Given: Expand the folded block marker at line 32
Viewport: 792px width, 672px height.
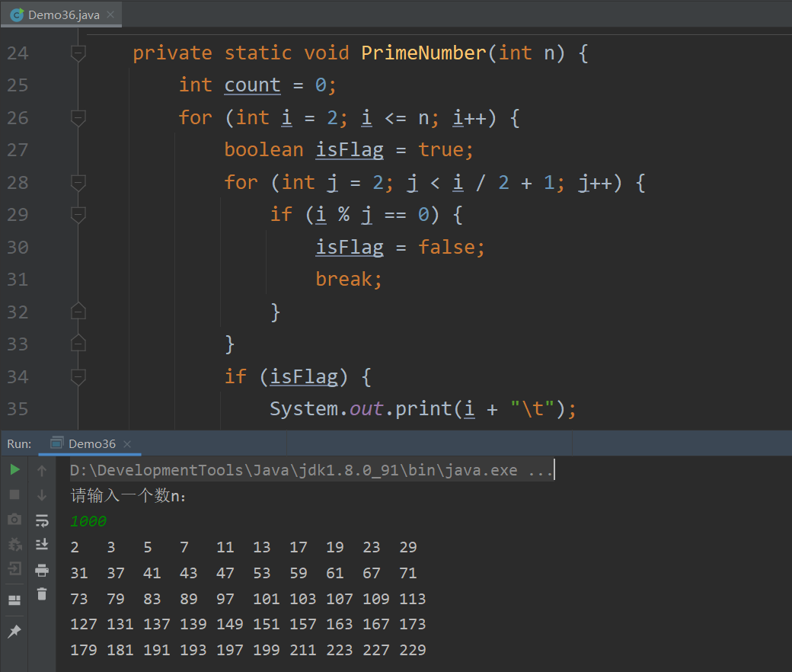Looking at the screenshot, I should [x=78, y=312].
